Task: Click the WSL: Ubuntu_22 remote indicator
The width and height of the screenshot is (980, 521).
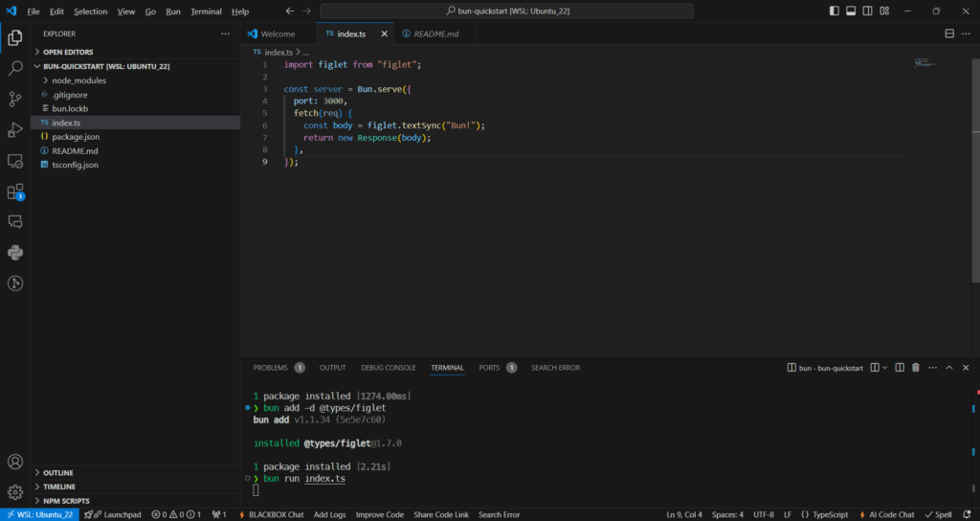Action: pyautogui.click(x=40, y=514)
